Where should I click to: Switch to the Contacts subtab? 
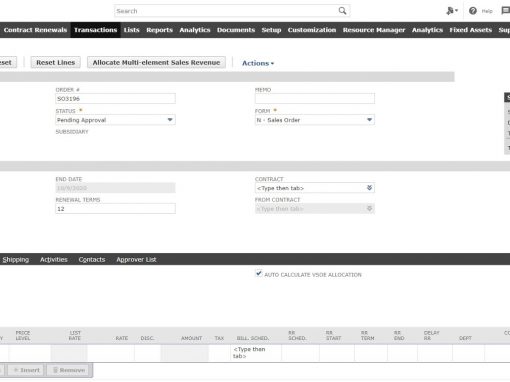pos(92,259)
